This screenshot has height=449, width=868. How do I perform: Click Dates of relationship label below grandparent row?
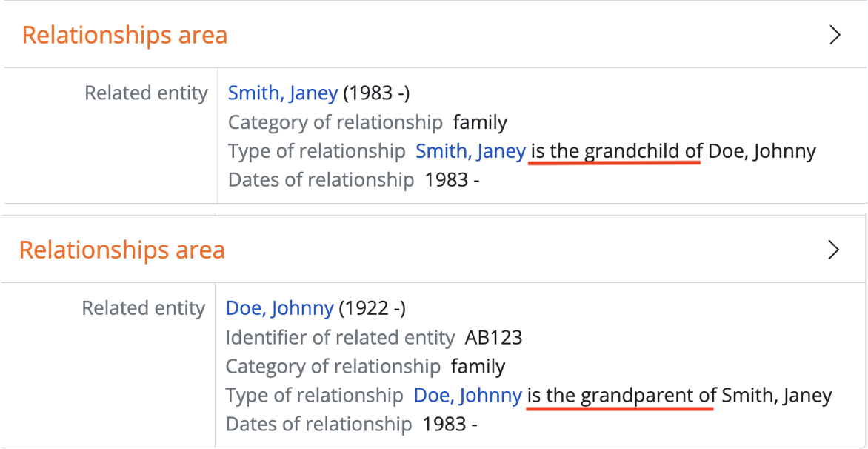[318, 425]
